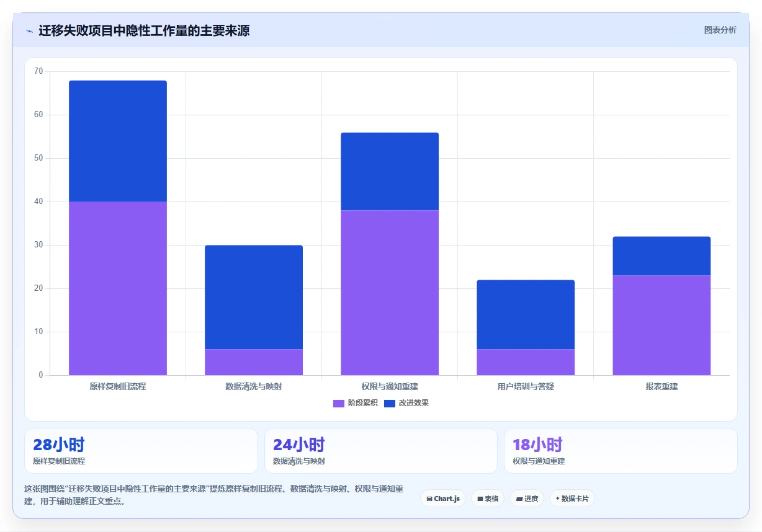762x532 pixels.
Task: Select the blue segment of 数据清洗与映射 bar
Action: click(254, 297)
